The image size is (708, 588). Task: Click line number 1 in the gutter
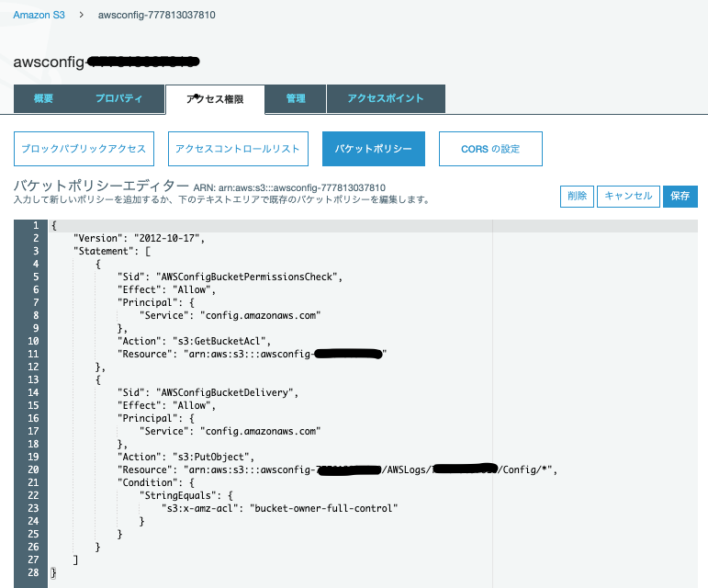[x=36, y=225]
